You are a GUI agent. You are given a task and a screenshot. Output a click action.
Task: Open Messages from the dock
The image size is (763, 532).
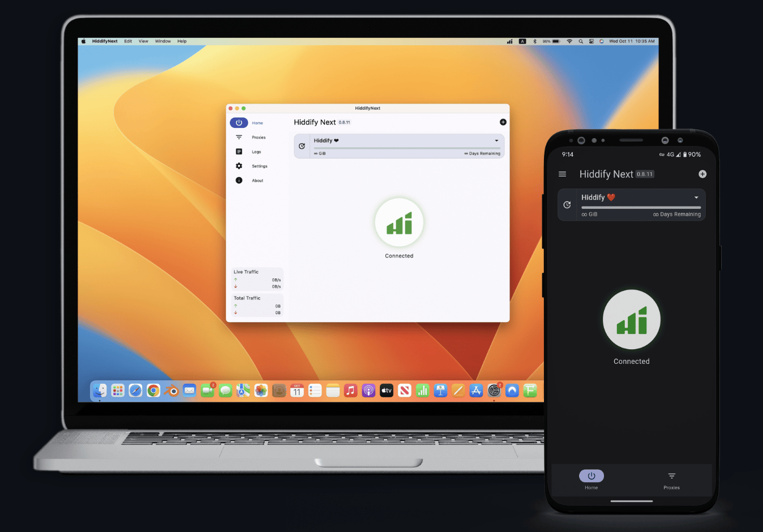[x=225, y=391]
